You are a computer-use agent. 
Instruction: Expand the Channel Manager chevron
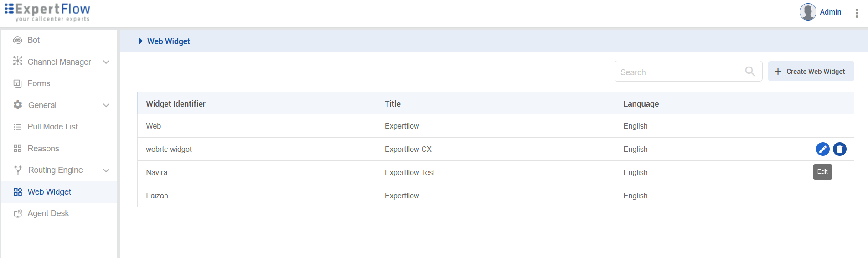[106, 62]
